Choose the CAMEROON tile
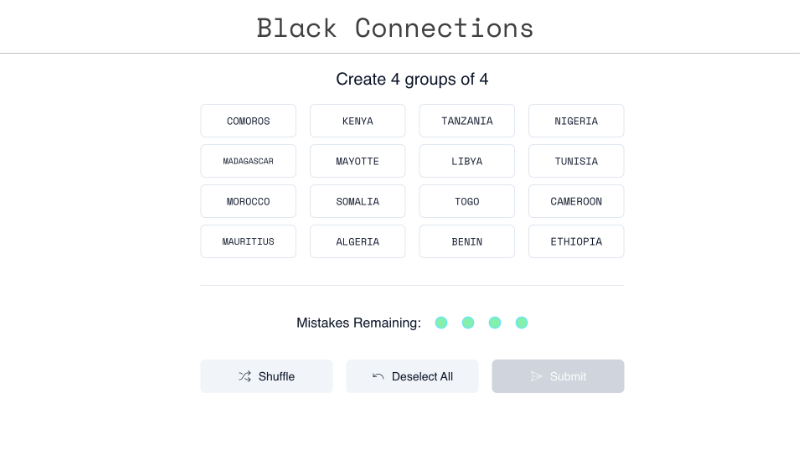Viewport: 800px width, 450px height. point(576,201)
